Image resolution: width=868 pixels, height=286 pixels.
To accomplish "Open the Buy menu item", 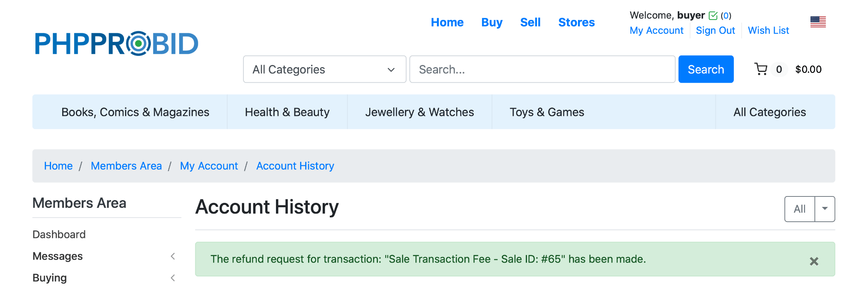I will (x=492, y=22).
